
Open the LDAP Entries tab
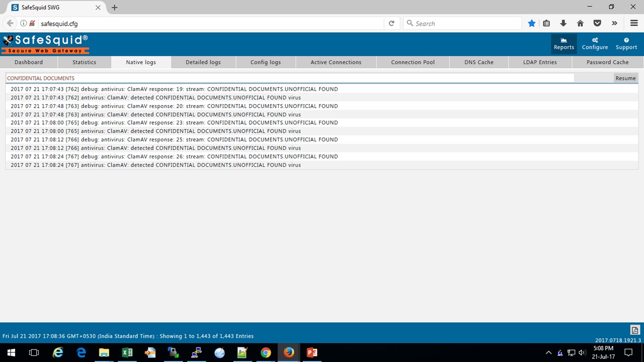(x=540, y=62)
